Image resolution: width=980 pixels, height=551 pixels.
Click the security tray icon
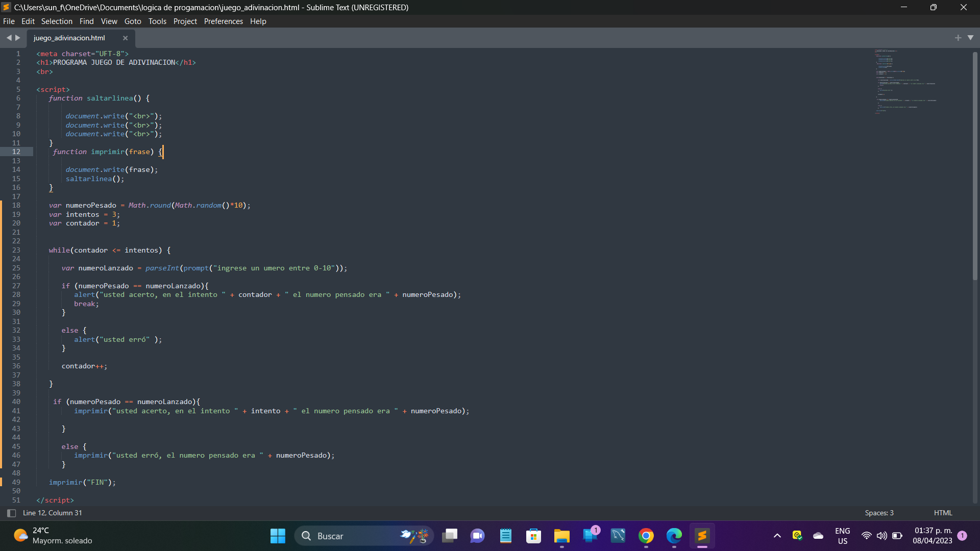[797, 535]
